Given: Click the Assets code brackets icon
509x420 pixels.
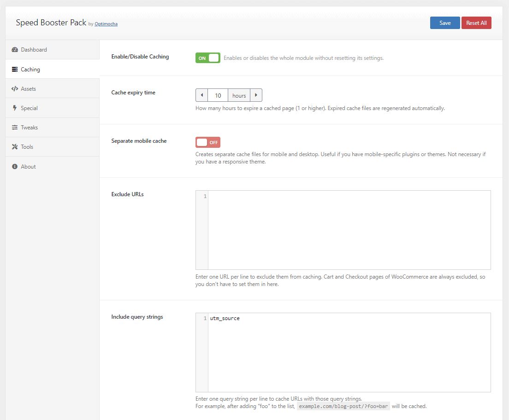Looking at the screenshot, I should (x=15, y=88).
